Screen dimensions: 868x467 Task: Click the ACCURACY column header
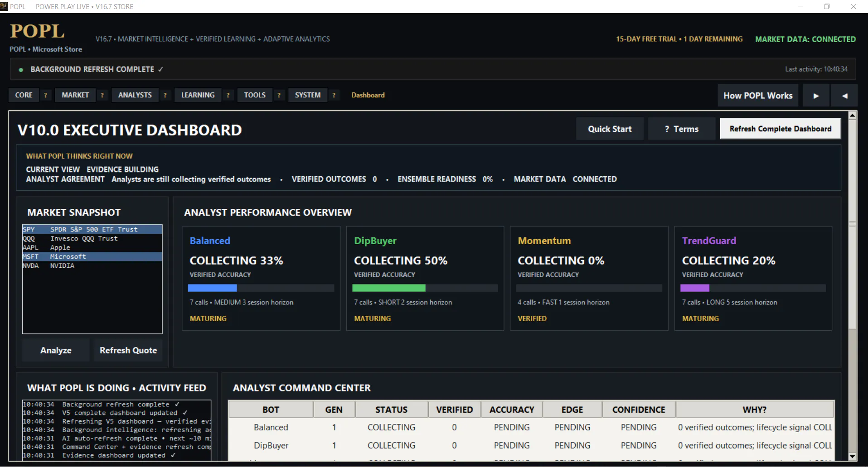click(x=512, y=409)
